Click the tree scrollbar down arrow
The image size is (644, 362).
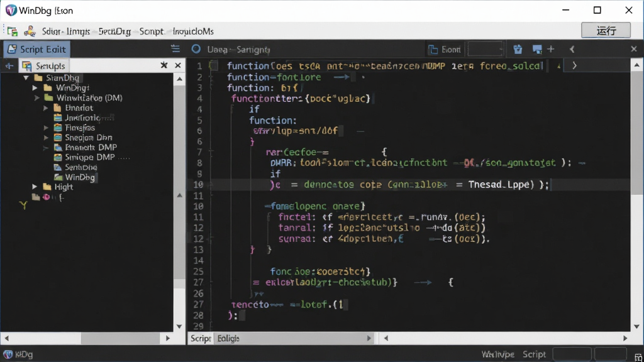point(179,326)
